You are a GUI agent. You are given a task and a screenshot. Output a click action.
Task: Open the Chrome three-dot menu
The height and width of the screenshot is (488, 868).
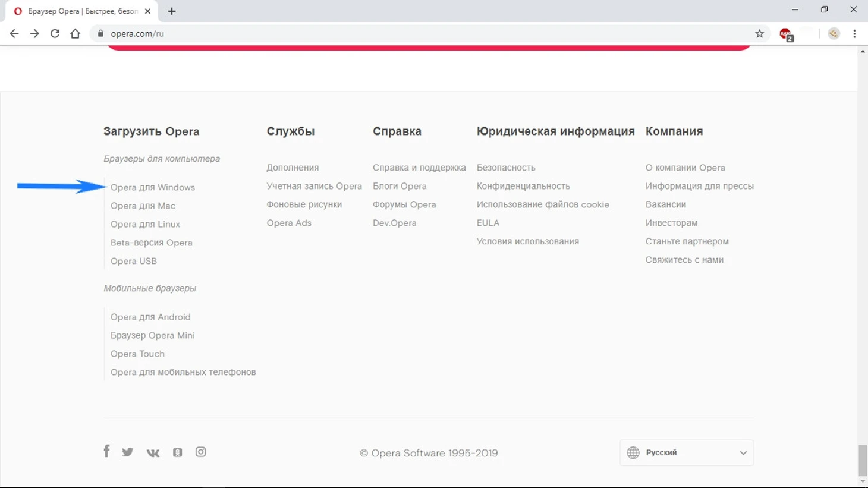tap(854, 34)
